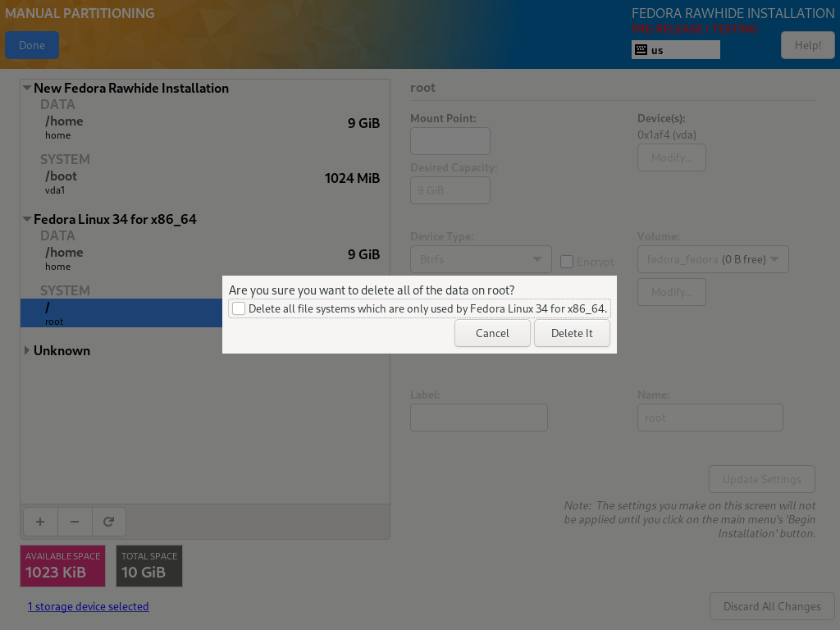Click the minus icon to remove mount point
This screenshot has height=630, width=840.
pyautogui.click(x=75, y=522)
